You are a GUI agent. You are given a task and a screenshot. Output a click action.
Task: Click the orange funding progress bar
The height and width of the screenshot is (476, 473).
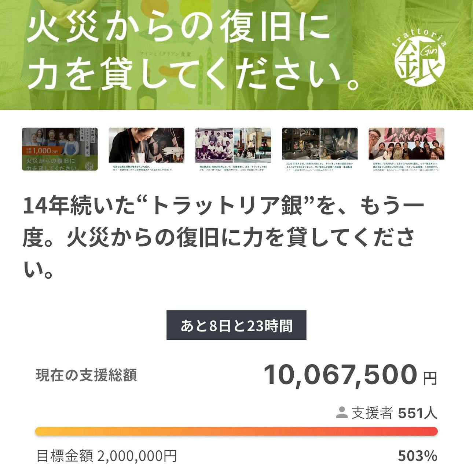(x=236, y=431)
